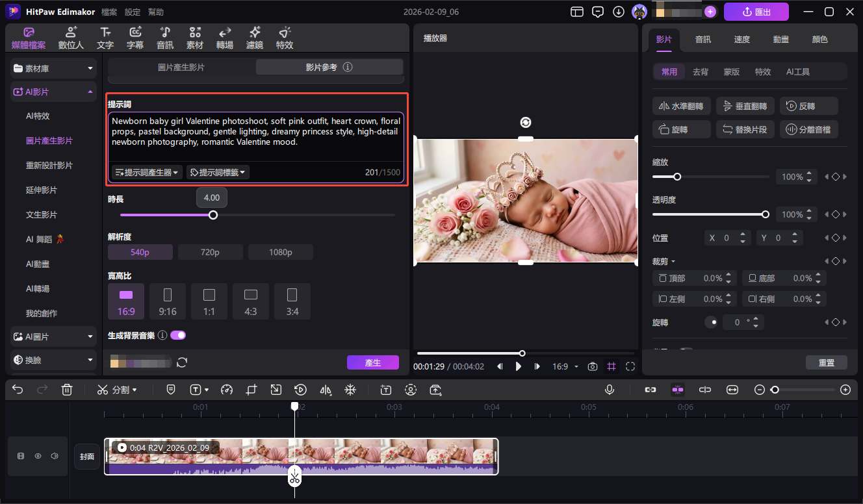Switch to the 音訊 tab in right panel
Viewport: 863px width, 504px height.
(x=702, y=39)
